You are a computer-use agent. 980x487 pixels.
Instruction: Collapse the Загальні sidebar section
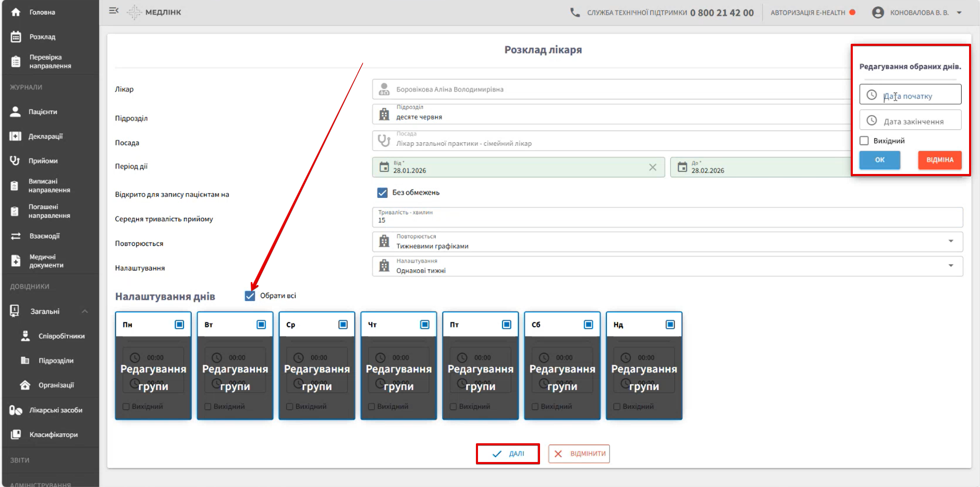point(84,311)
